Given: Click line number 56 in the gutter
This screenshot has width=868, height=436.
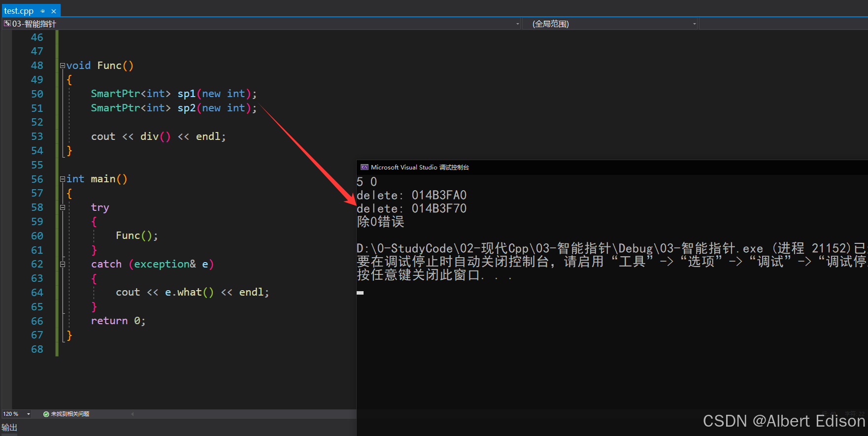Looking at the screenshot, I should pyautogui.click(x=37, y=179).
